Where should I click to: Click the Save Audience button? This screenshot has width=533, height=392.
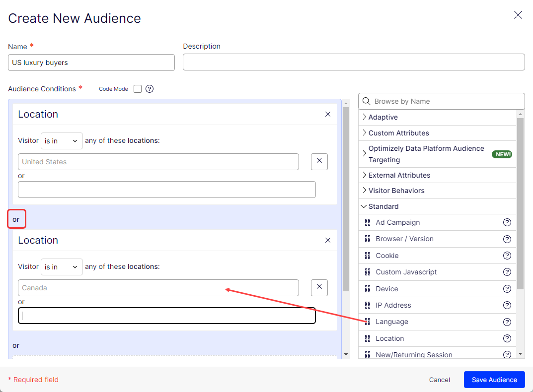click(494, 380)
